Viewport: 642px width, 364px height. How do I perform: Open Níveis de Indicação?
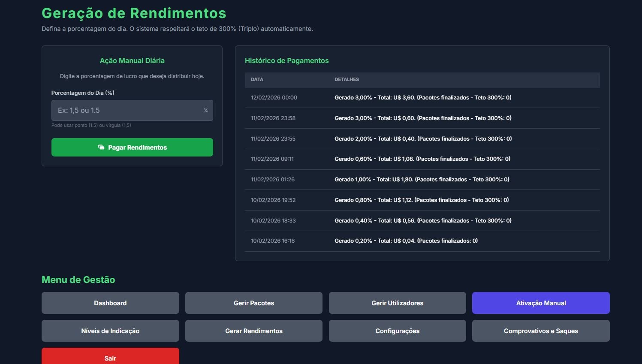(110, 331)
